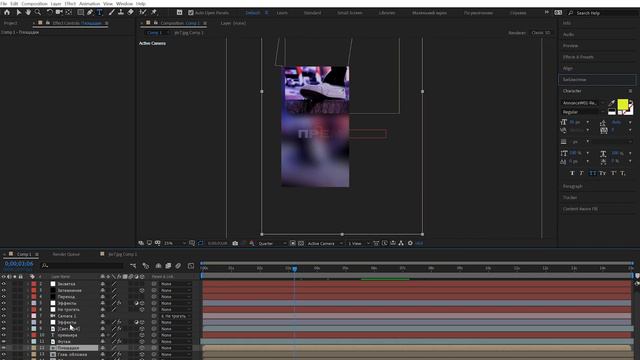This screenshot has height=360, width=640.
Task: Open parent dropdown for Camera 1 layer
Action: 176,316
